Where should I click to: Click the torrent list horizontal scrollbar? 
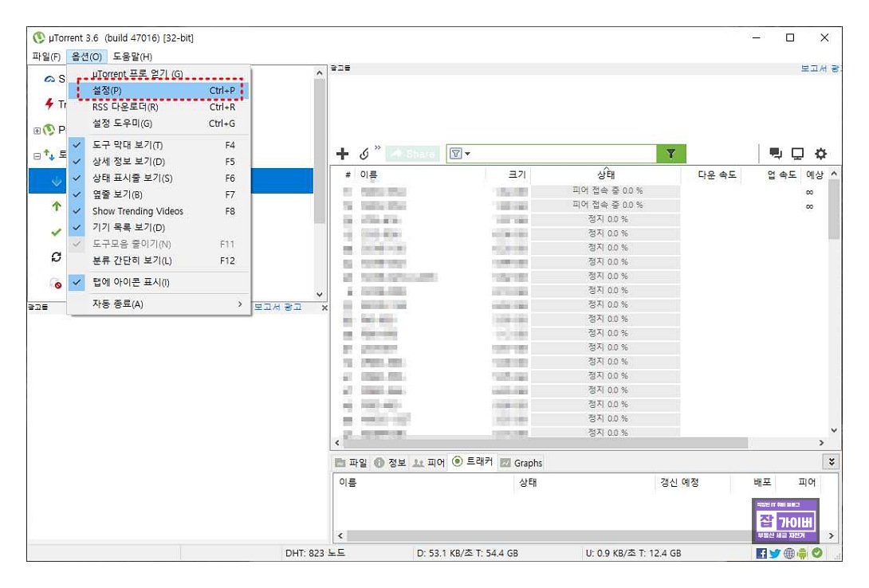pyautogui.click(x=545, y=443)
